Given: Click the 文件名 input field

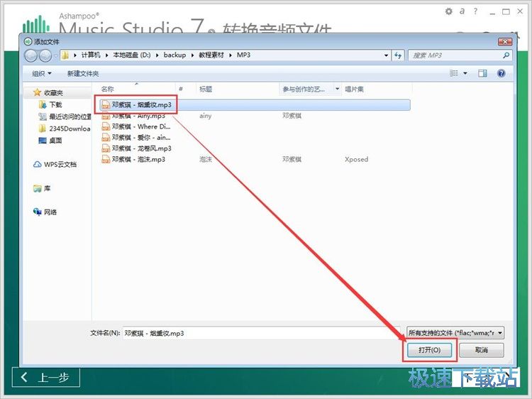Looking at the screenshot, I should pos(261,333).
